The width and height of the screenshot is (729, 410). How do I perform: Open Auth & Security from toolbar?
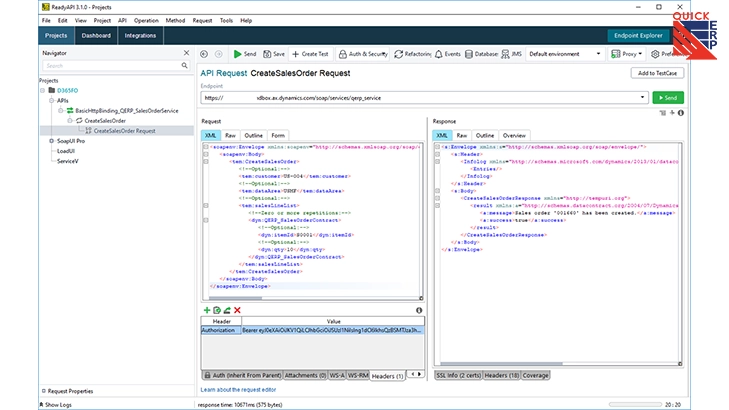[363, 54]
